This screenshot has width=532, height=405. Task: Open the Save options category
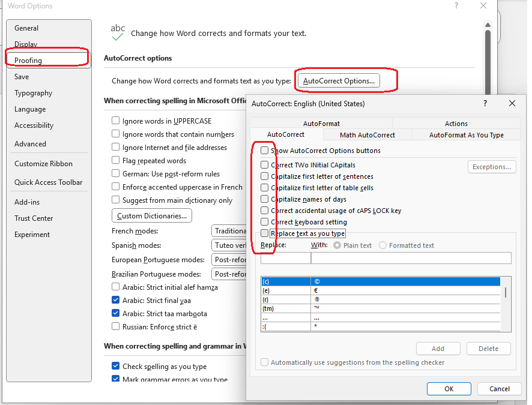[22, 77]
